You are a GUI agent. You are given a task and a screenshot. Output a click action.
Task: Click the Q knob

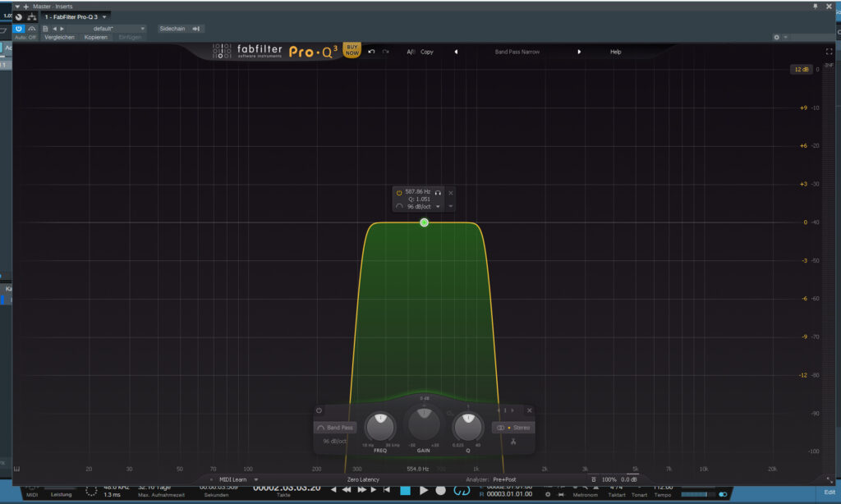pos(467,427)
